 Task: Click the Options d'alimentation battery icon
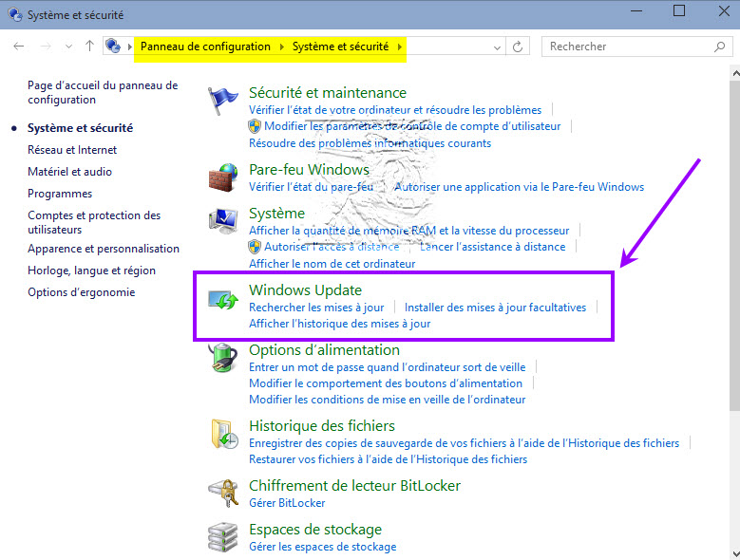[x=223, y=358]
